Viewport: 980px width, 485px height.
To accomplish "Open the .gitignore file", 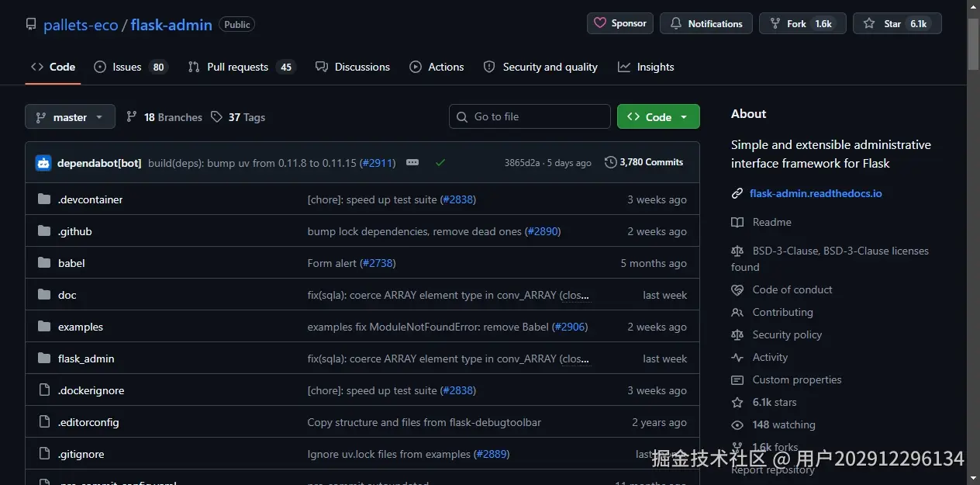I will (81, 454).
